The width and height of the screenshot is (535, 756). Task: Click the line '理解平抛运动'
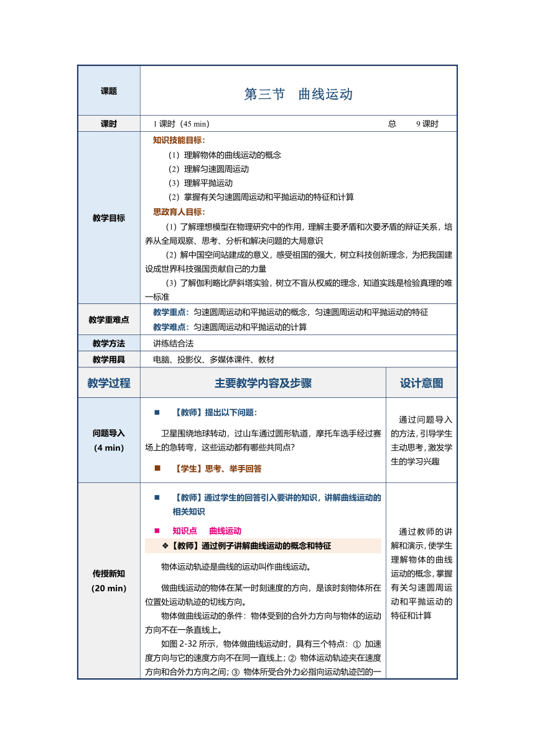tap(208, 183)
